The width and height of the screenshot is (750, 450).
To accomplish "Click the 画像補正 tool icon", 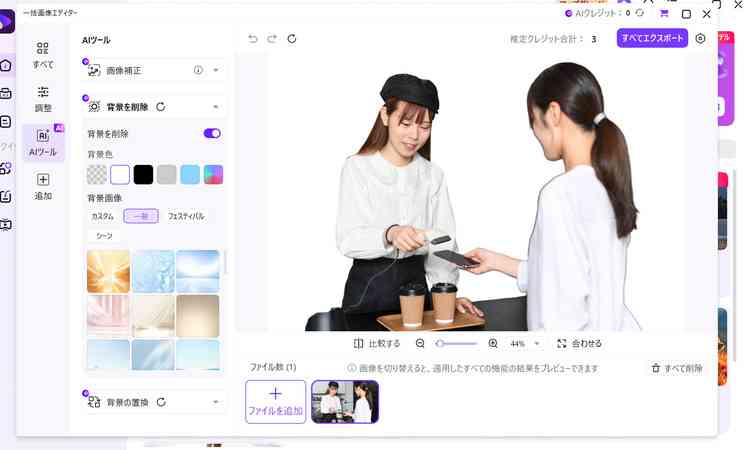I will pos(94,70).
